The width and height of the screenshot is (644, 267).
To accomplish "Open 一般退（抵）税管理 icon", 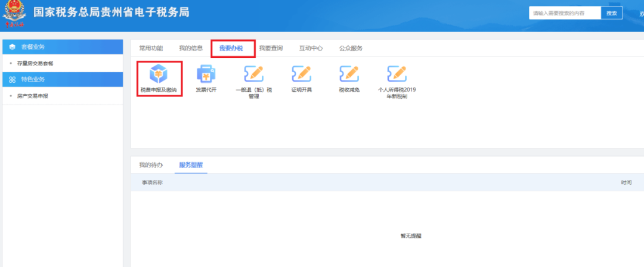I will (253, 74).
